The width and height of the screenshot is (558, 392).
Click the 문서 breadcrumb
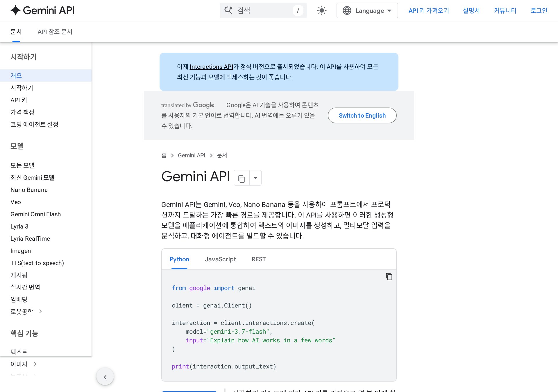(222, 155)
